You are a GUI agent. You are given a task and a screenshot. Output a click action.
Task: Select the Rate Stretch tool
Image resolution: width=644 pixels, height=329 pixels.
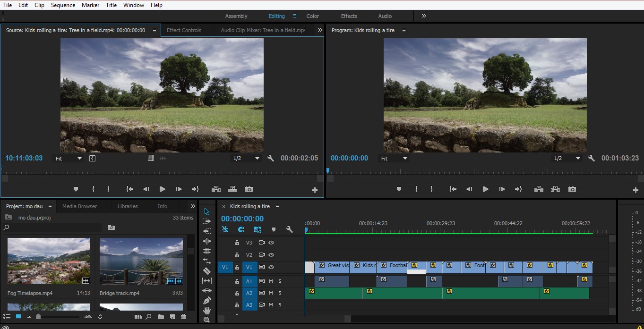coord(206,261)
